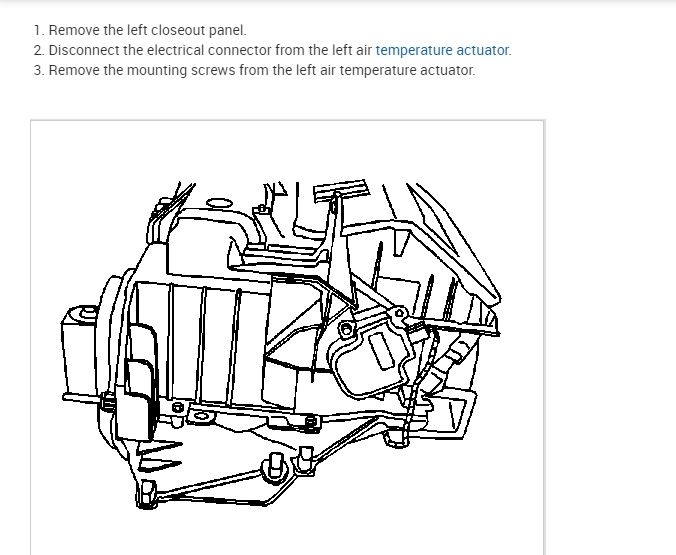Select step text 'Remove the left closeout panel.'
The height and width of the screenshot is (555, 676).
pos(147,30)
